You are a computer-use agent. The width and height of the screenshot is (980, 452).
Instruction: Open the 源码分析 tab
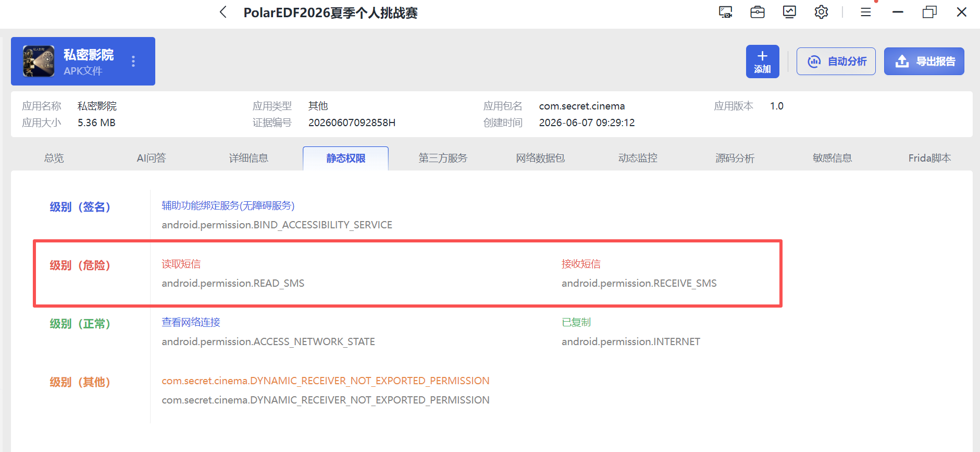(735, 158)
